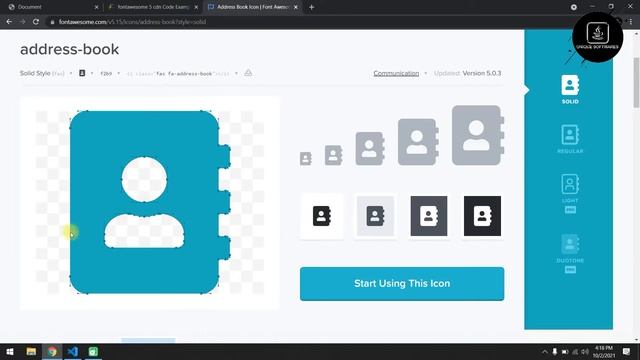Open the Solid Style dropdown arrow
Viewport: 640px width, 360px height.
coord(71,73)
